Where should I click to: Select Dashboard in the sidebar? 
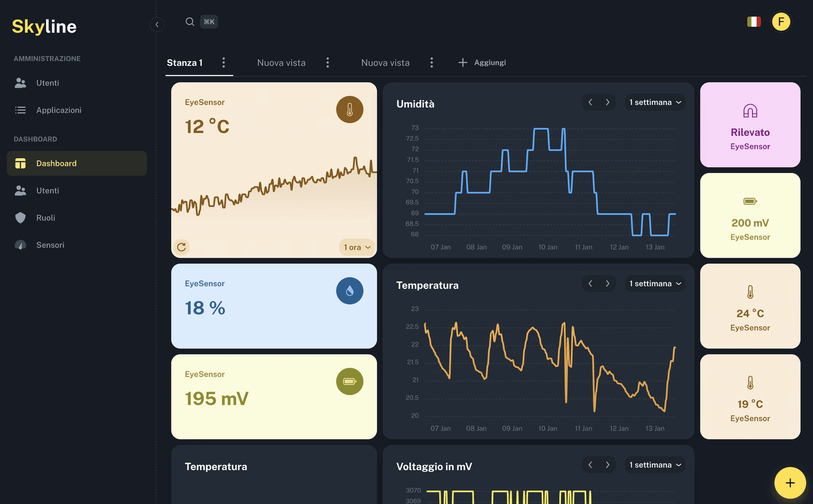point(56,163)
